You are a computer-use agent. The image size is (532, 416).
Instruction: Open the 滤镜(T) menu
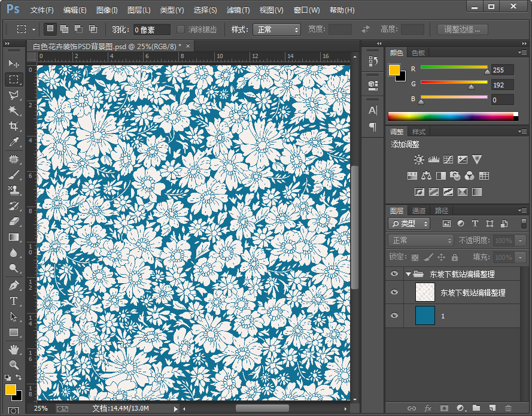pyautogui.click(x=238, y=10)
